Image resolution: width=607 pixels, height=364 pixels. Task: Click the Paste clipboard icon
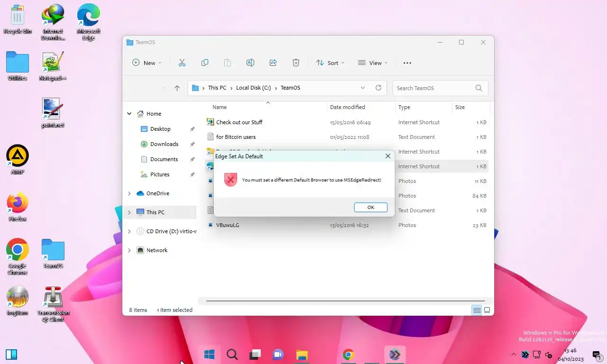pyautogui.click(x=228, y=63)
